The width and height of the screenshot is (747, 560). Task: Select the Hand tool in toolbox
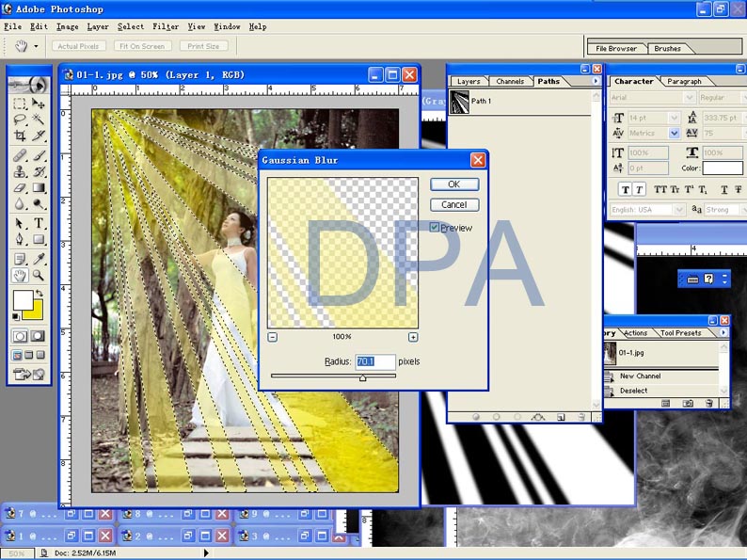[x=20, y=275]
